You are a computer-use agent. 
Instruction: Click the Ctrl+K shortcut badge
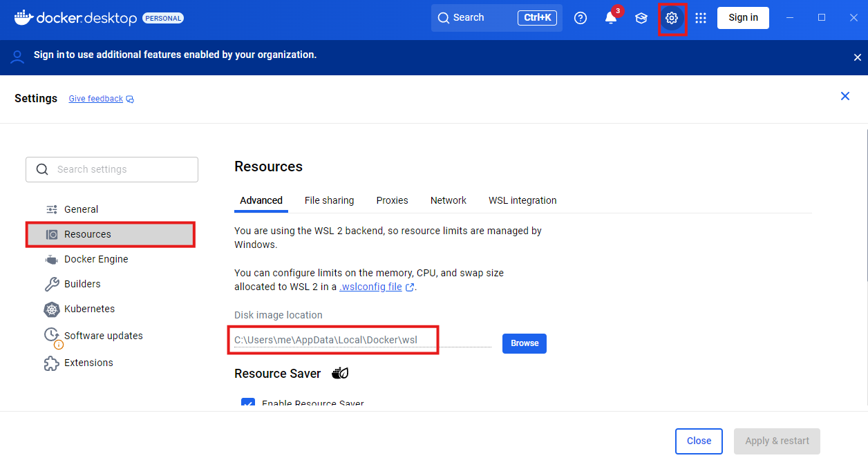[x=537, y=18]
